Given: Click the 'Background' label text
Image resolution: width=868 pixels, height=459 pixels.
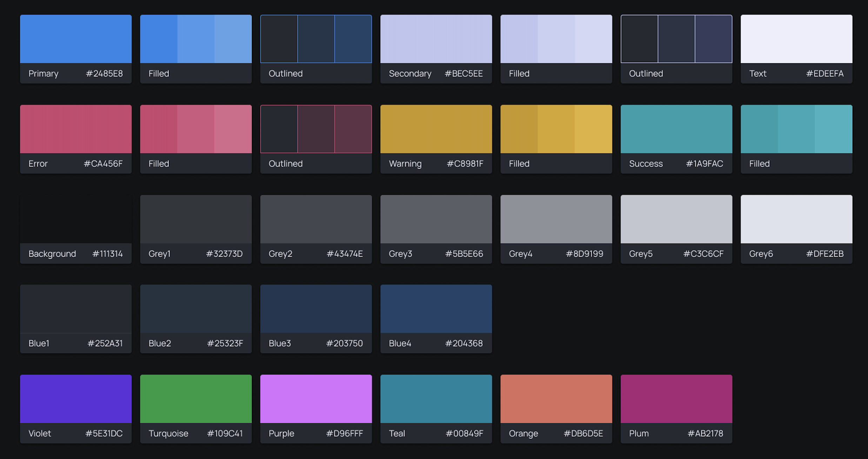Looking at the screenshot, I should 52,254.
